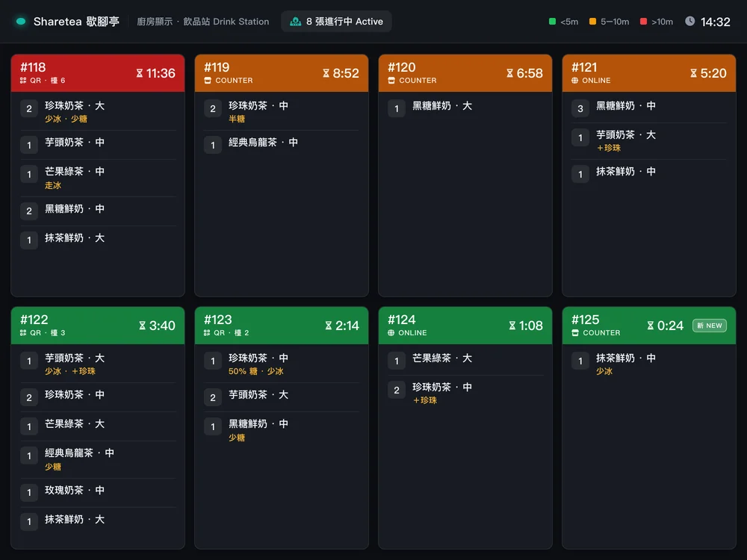Click the 14:32 clock time
Screen dimensions: 747x560
715,22
